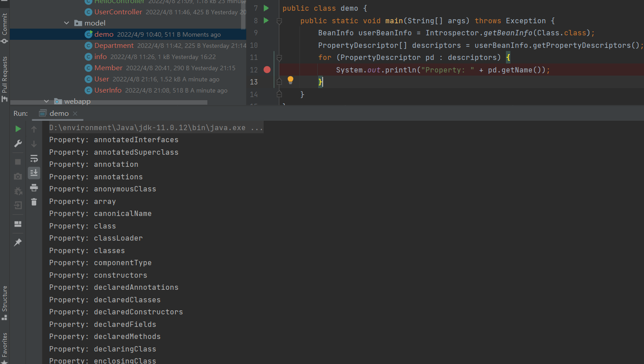Click the lightbulb quick-fix icon
Screen dimensions: 644x364
[x=290, y=80]
